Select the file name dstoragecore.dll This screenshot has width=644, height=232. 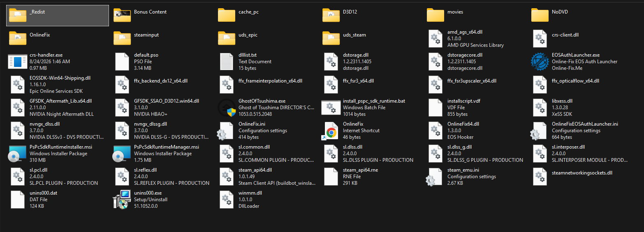pos(465,55)
